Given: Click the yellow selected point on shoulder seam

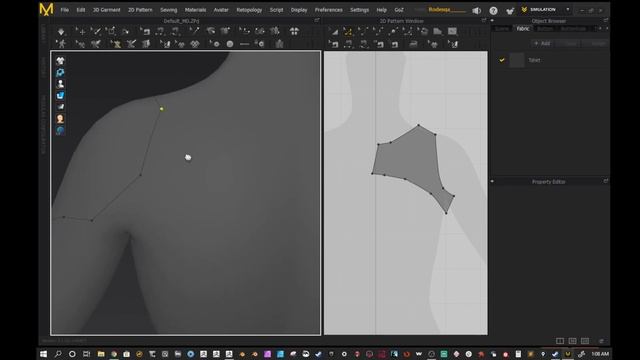Looking at the screenshot, I should [x=162, y=109].
